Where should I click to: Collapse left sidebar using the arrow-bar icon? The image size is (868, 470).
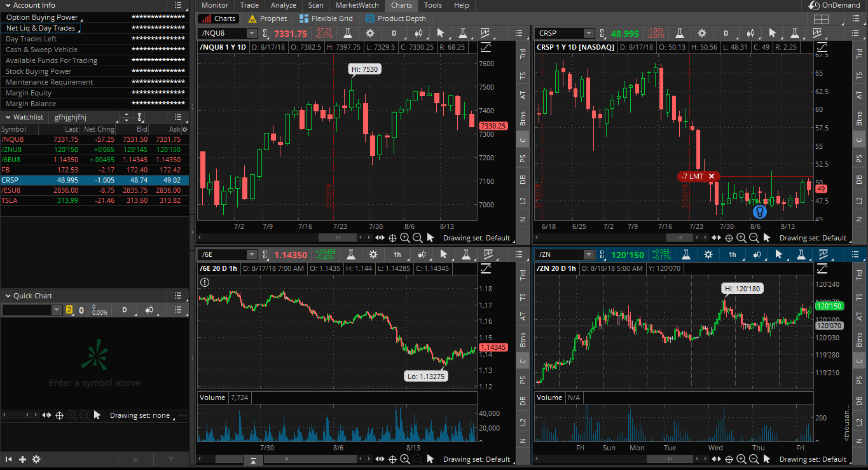point(9,459)
